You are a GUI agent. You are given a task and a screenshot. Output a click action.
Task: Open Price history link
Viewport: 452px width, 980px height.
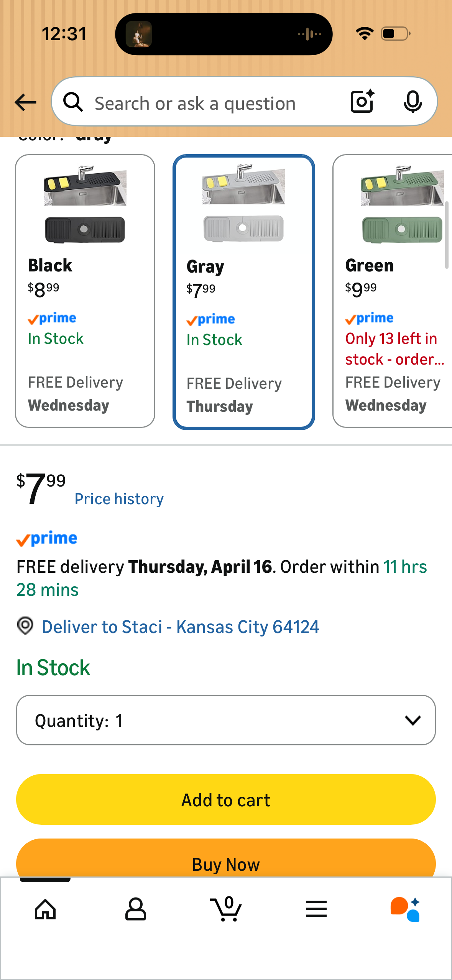(x=119, y=499)
